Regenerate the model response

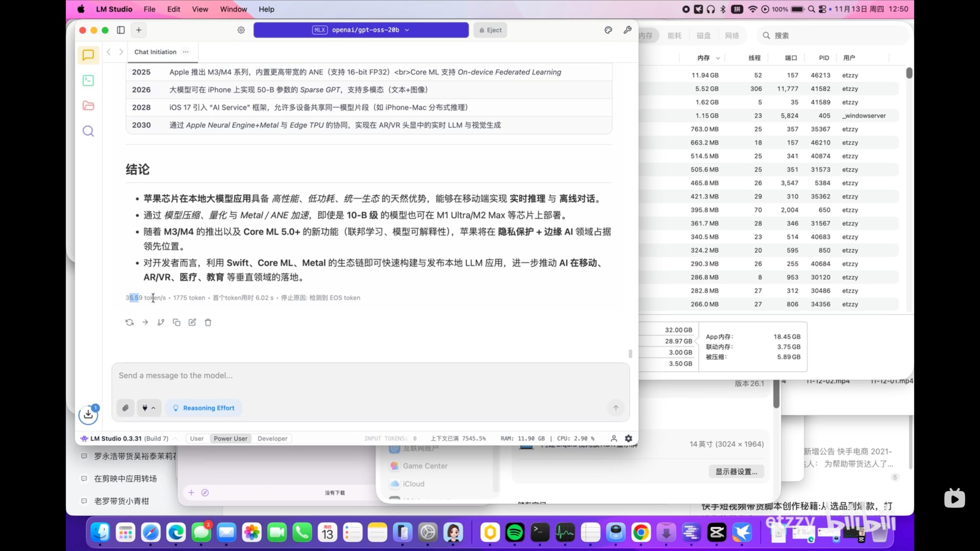(x=129, y=322)
